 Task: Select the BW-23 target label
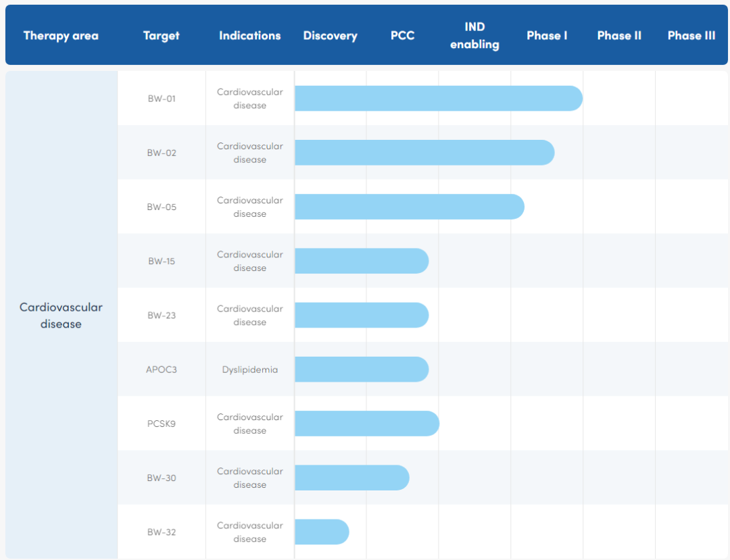[162, 315]
